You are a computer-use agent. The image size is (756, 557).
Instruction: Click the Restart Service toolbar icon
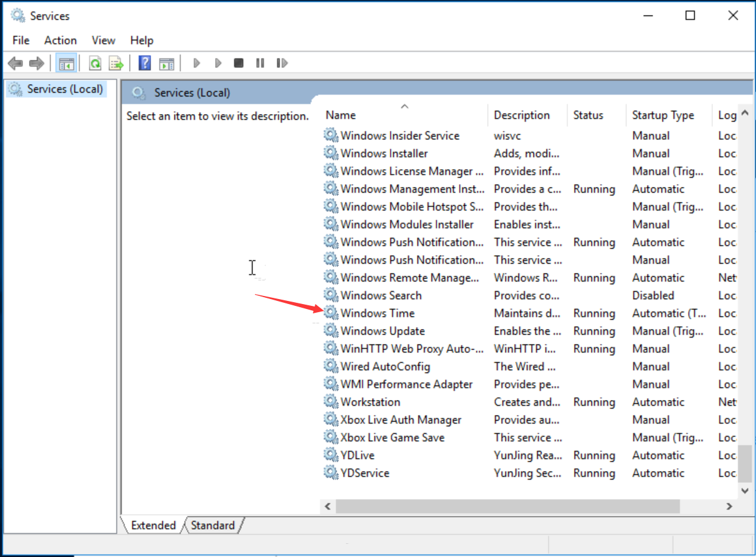(282, 63)
